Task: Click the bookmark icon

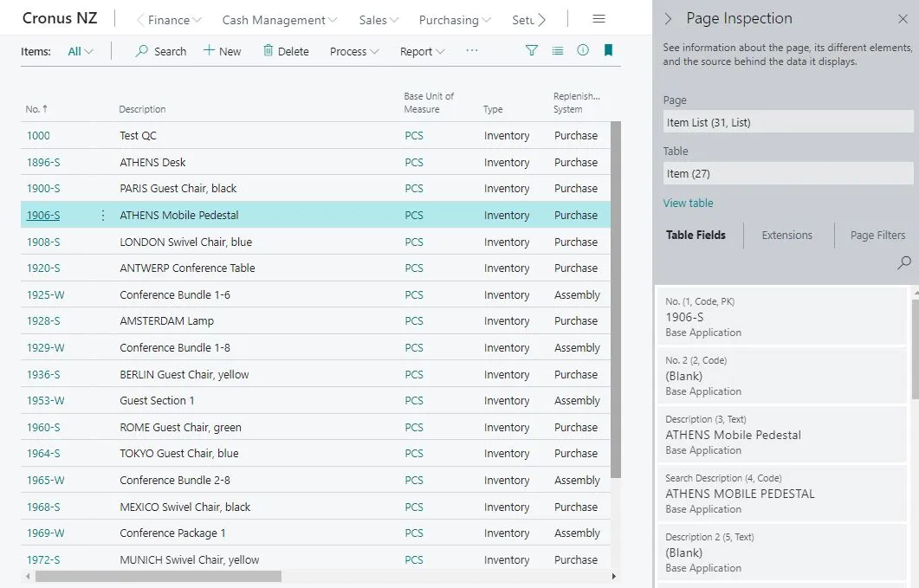Action: (608, 50)
